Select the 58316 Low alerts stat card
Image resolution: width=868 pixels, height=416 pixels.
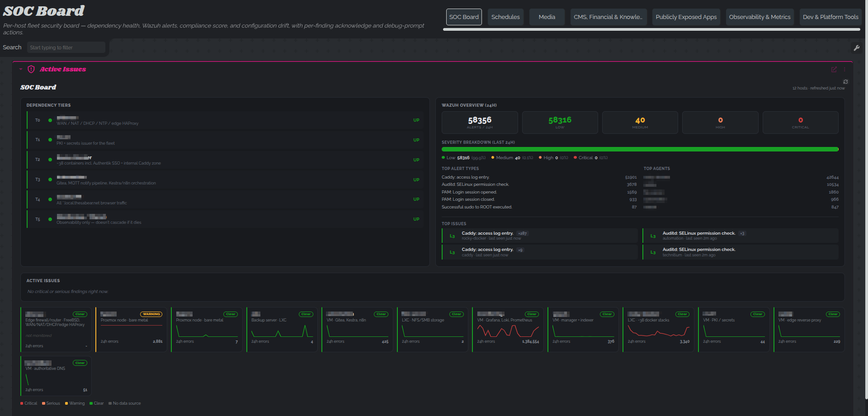tap(560, 123)
